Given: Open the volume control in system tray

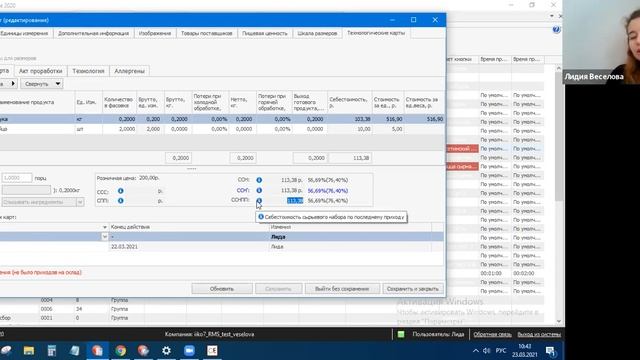Looking at the screenshot, I should 487,351.
